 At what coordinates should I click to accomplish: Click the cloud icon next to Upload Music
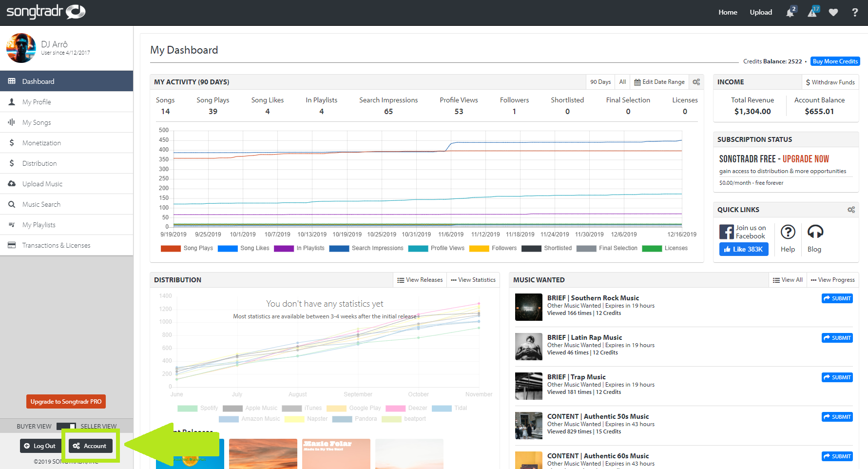[x=12, y=184]
